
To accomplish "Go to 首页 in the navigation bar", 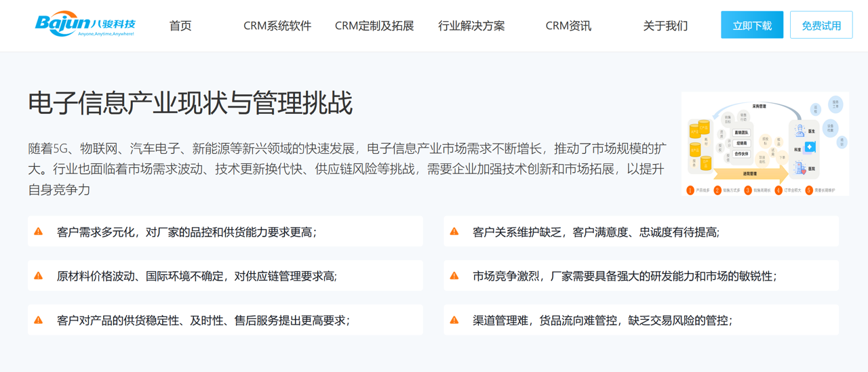I will point(180,26).
